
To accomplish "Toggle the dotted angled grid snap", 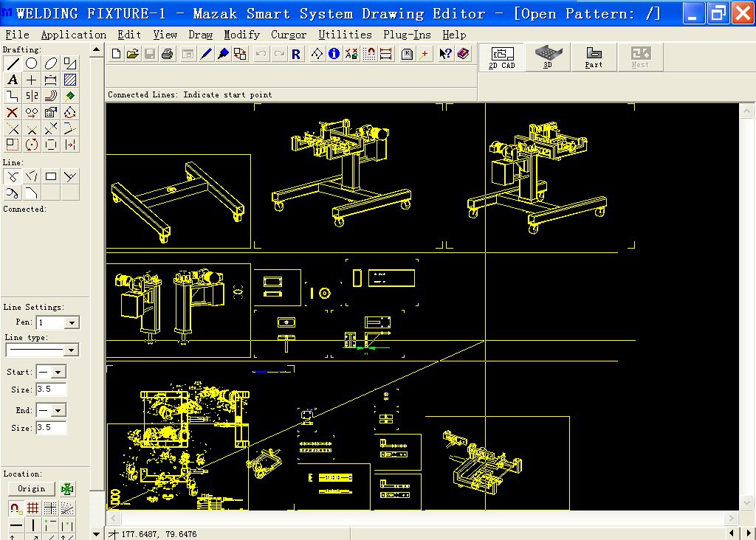I will (x=67, y=508).
